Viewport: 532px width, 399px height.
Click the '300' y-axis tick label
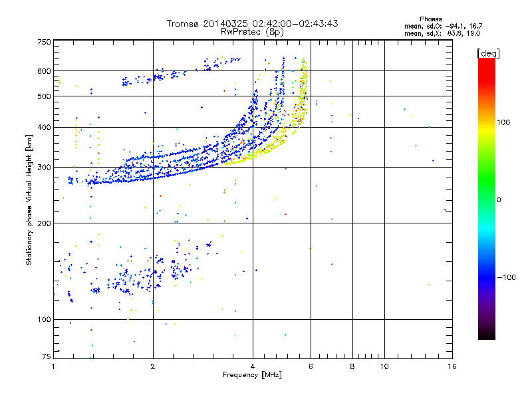point(45,168)
